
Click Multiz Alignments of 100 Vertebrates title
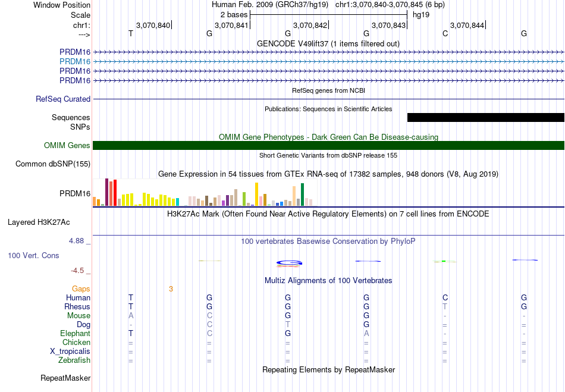click(x=328, y=280)
